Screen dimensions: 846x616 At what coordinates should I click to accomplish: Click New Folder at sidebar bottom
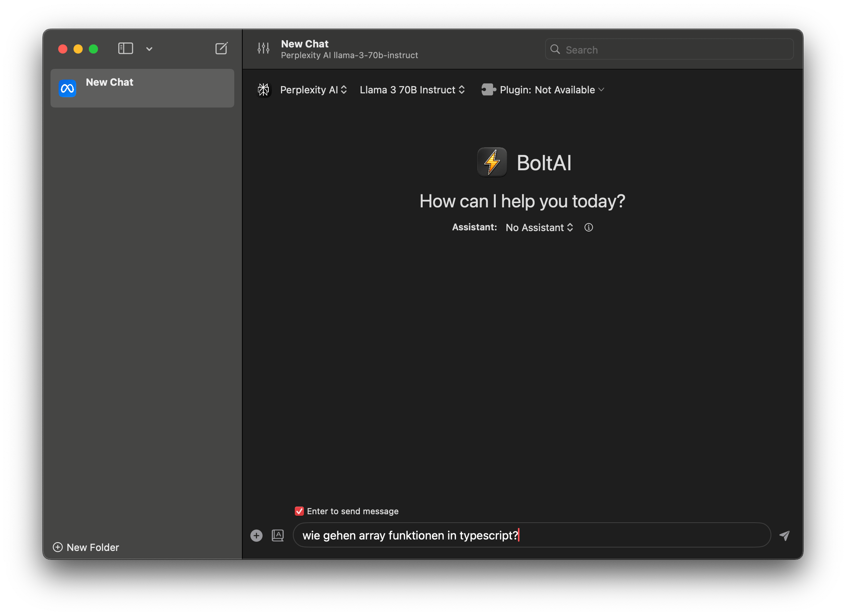(86, 548)
